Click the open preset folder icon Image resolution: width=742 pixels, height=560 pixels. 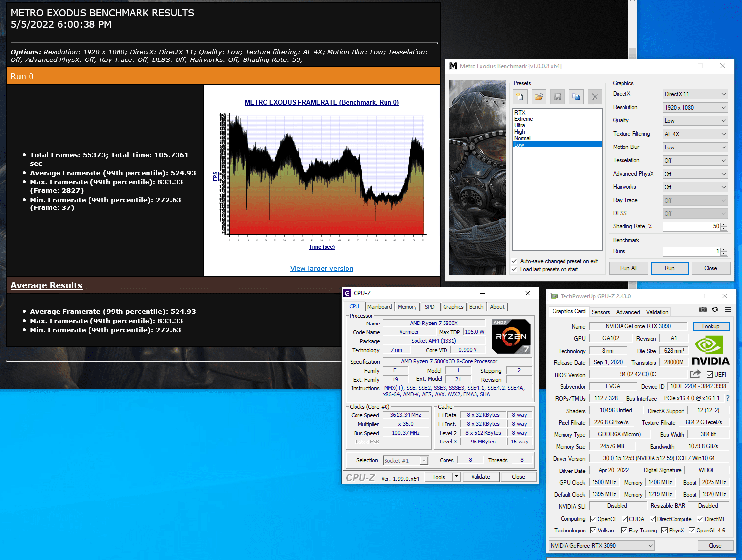pyautogui.click(x=539, y=97)
